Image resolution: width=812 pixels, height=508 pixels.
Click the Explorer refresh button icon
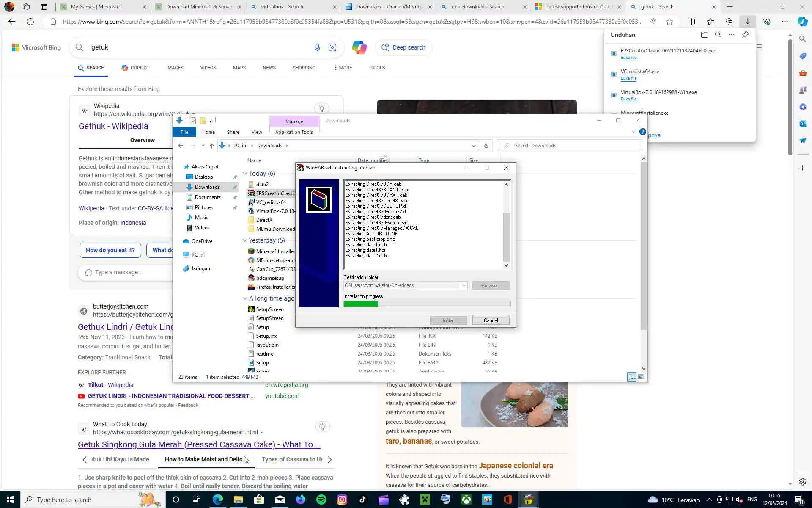[x=486, y=146]
